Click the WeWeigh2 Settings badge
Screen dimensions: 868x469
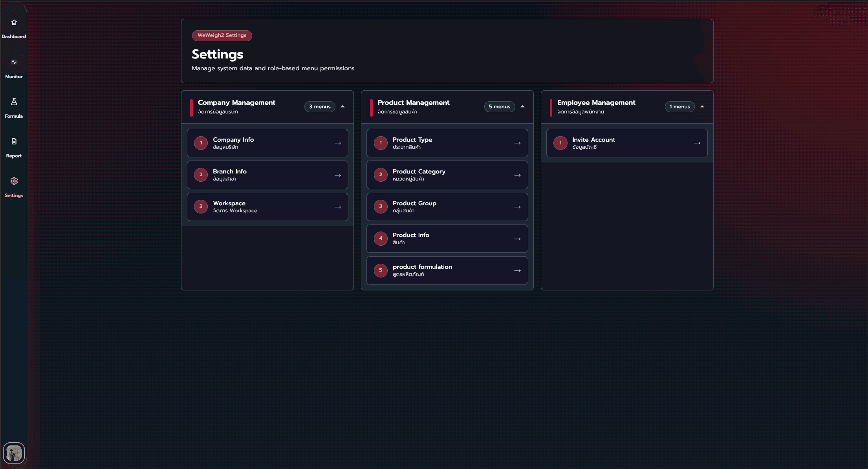point(222,35)
